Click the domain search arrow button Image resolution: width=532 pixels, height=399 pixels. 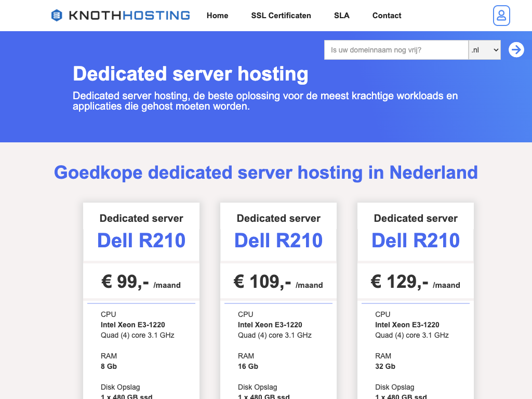click(516, 50)
